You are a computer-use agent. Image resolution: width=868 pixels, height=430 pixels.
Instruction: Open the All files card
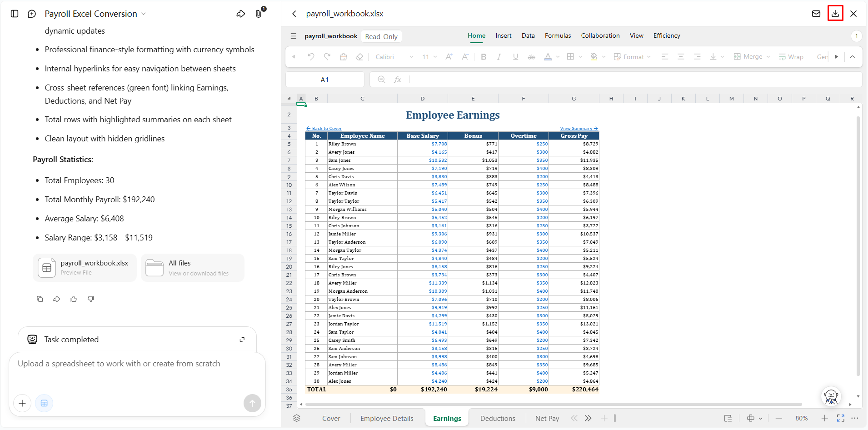[193, 268]
